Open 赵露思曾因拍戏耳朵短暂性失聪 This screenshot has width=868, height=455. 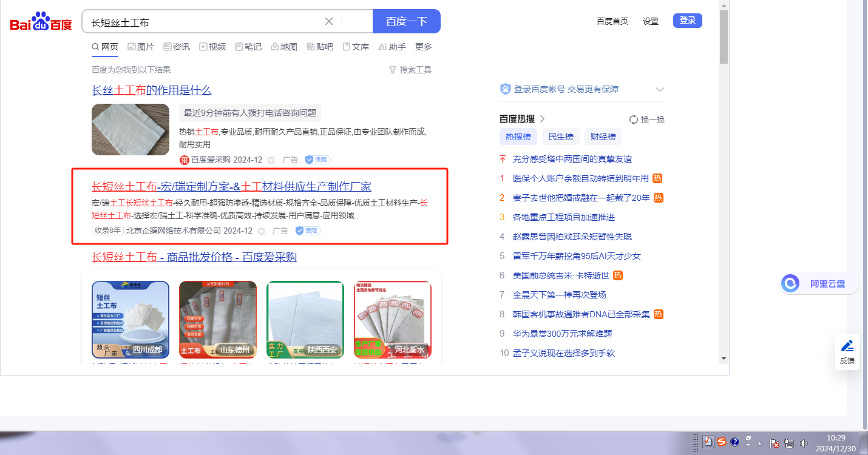(x=572, y=237)
